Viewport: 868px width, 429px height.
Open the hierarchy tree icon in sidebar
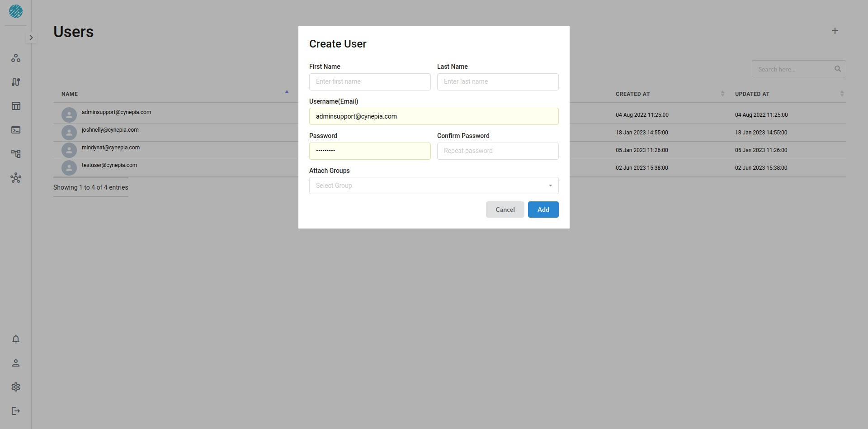(16, 154)
